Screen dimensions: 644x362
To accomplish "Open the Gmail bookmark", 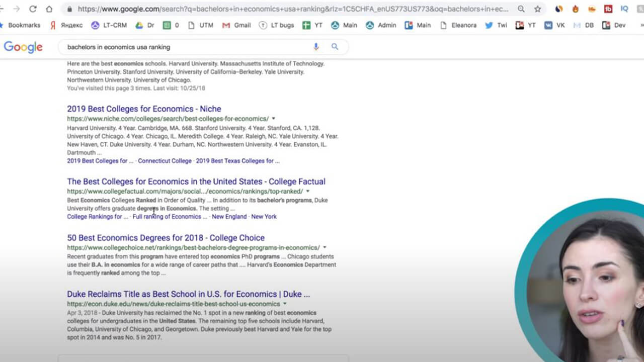I will 236,25.
